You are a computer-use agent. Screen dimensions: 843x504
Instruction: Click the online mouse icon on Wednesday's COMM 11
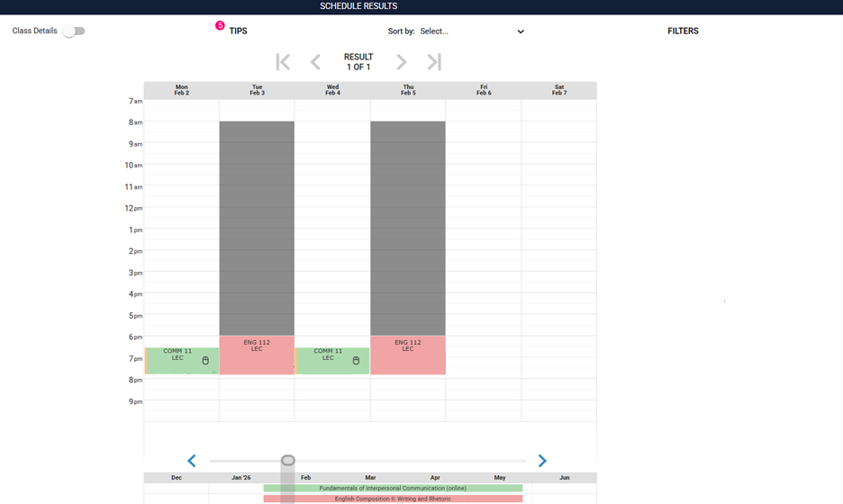click(x=356, y=361)
